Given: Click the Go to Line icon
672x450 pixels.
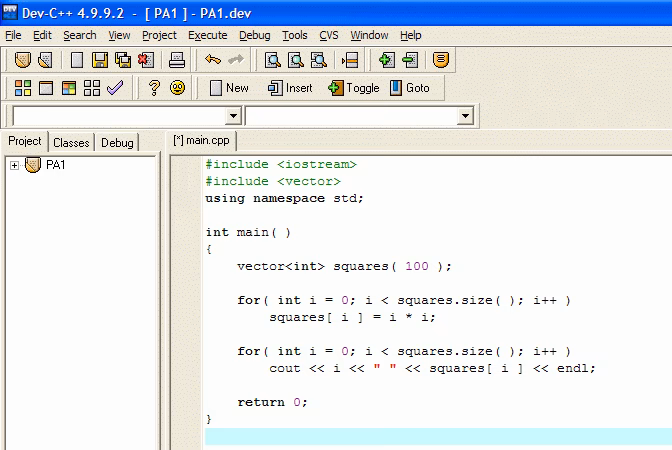Looking at the screenshot, I should [x=350, y=60].
